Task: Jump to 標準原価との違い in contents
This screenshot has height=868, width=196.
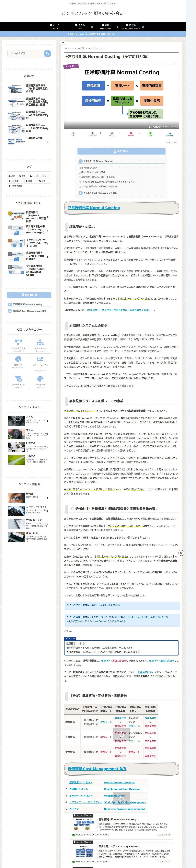Action: [x=89, y=168]
